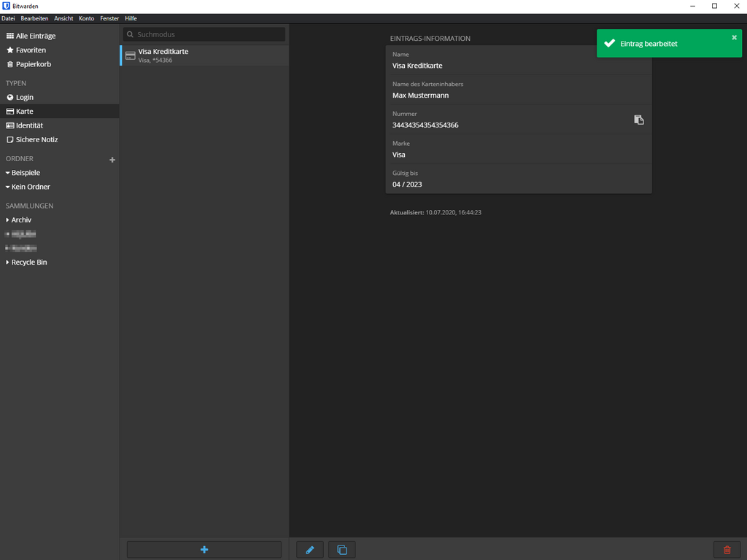Select the Visa Kreditkarte list entry
Image resolution: width=747 pixels, height=560 pixels.
tap(204, 55)
